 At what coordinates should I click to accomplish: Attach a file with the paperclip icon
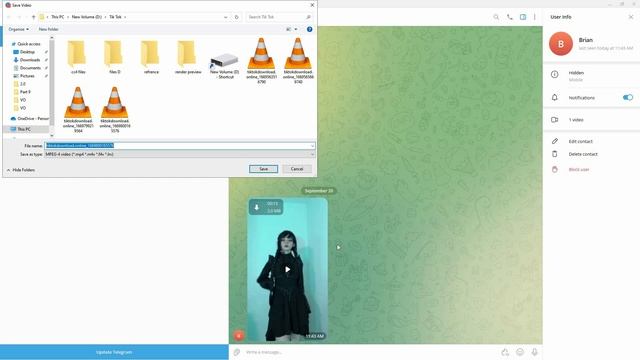click(x=237, y=352)
